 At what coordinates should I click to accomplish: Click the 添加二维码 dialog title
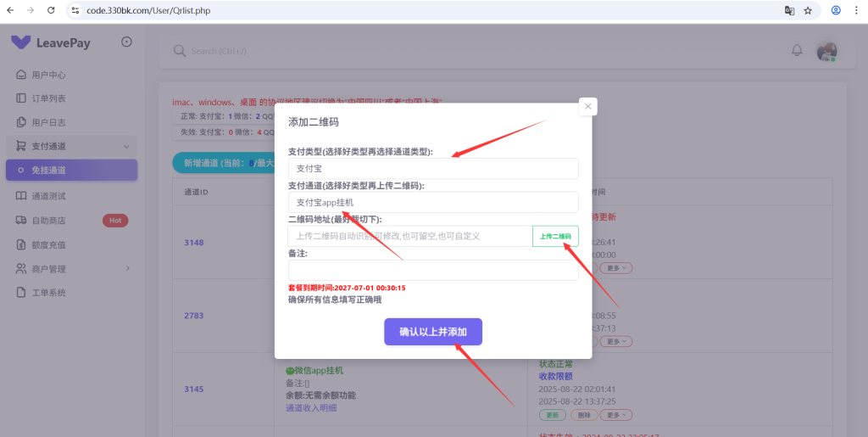(x=314, y=122)
